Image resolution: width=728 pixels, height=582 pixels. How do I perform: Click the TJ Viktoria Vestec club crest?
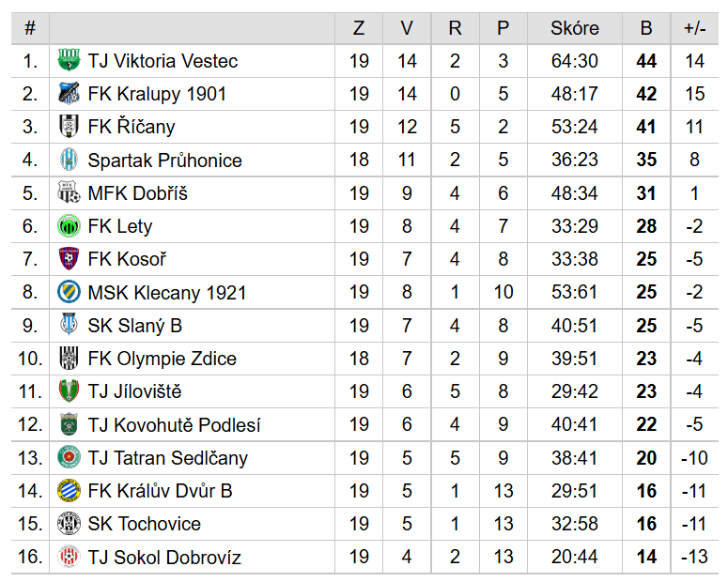point(69,61)
